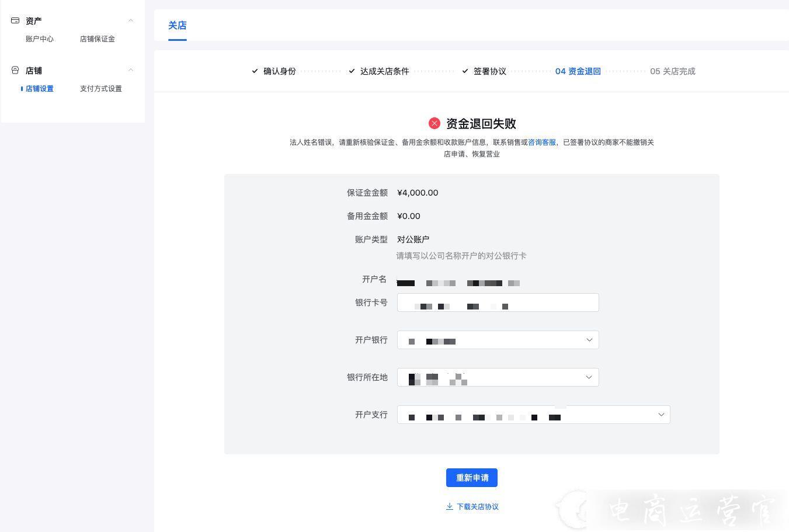
Task: Click the 保证金金额 label
Action: pyautogui.click(x=367, y=193)
